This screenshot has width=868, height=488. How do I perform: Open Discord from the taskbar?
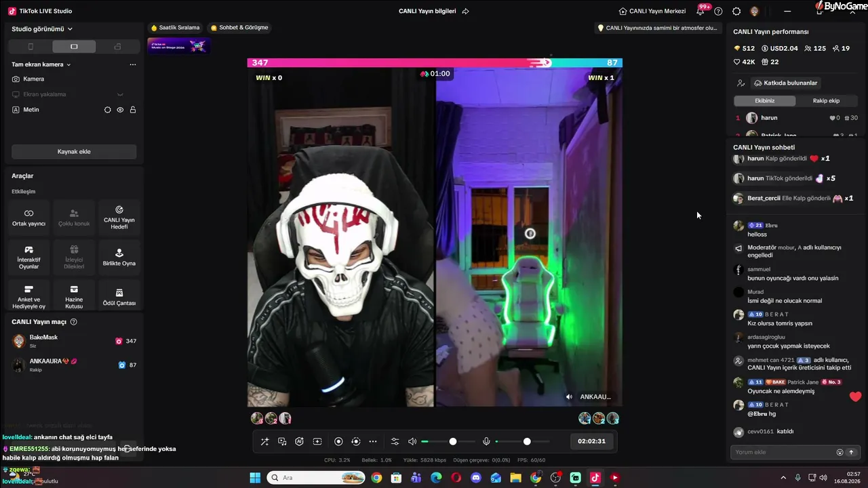coord(475,478)
